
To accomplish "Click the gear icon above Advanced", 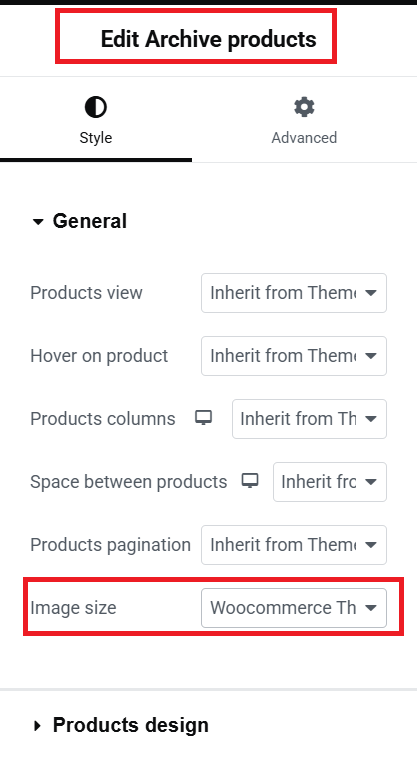I will click(304, 107).
